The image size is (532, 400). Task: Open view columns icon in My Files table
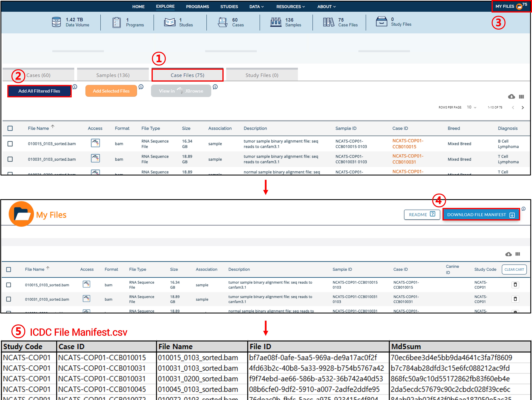point(518,254)
